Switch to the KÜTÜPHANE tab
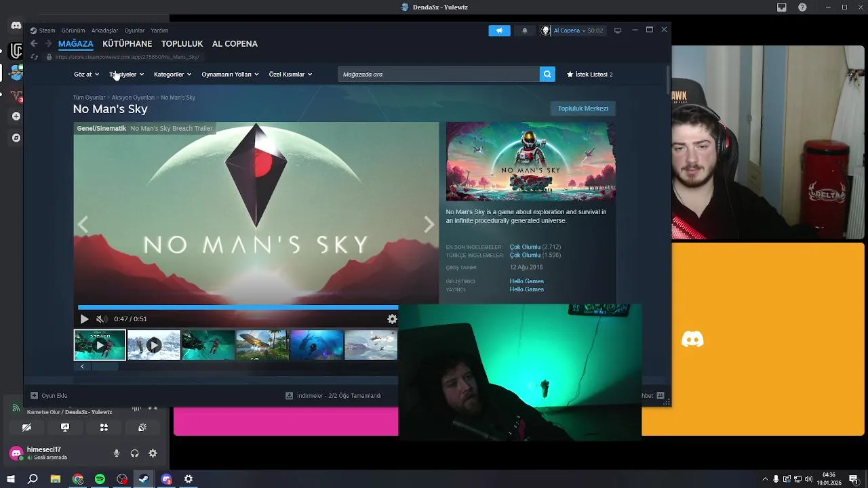Viewport: 868px width, 488px height. pyautogui.click(x=127, y=43)
